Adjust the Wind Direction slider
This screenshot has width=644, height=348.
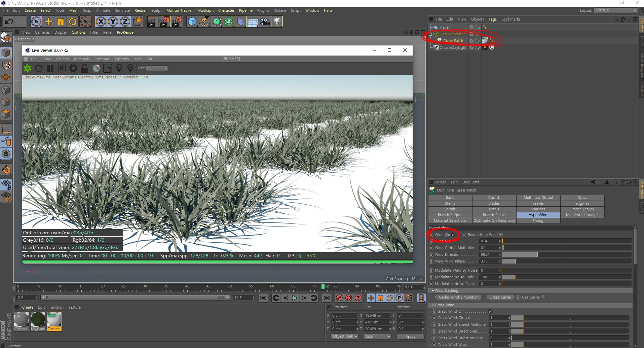567,254
